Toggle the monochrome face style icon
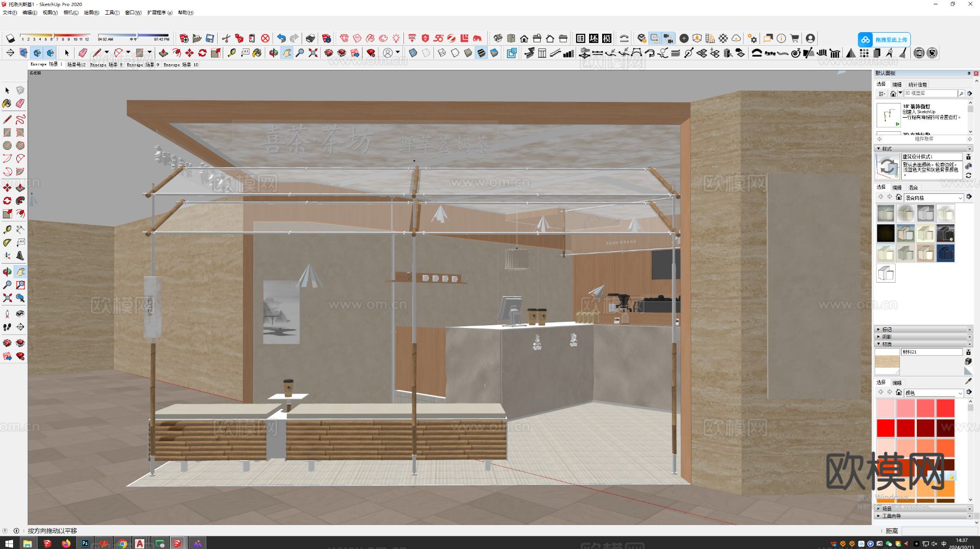Screen dimensions: 980x549 [494, 53]
